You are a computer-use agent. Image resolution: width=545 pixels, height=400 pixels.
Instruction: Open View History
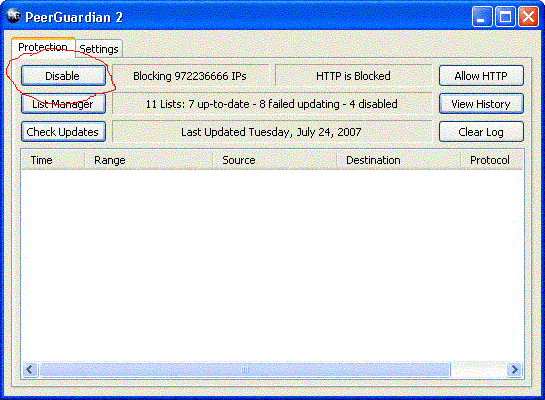tap(481, 104)
